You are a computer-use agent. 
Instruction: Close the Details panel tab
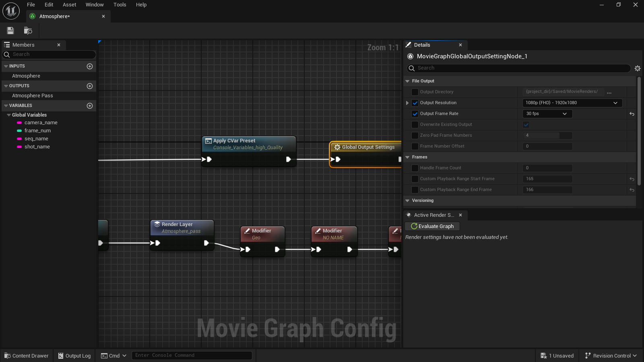click(x=460, y=45)
